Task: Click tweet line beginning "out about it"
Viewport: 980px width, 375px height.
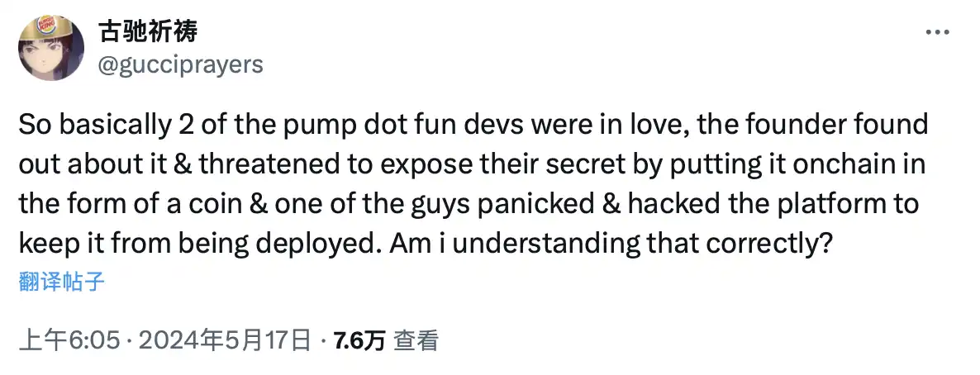Action: [473, 164]
